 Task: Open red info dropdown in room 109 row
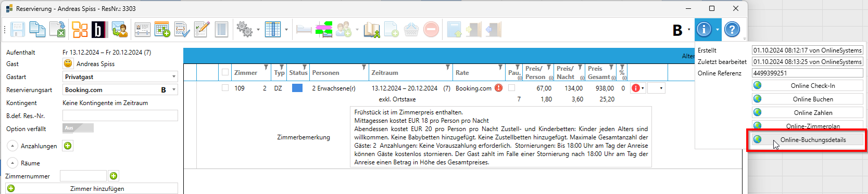pyautogui.click(x=638, y=88)
